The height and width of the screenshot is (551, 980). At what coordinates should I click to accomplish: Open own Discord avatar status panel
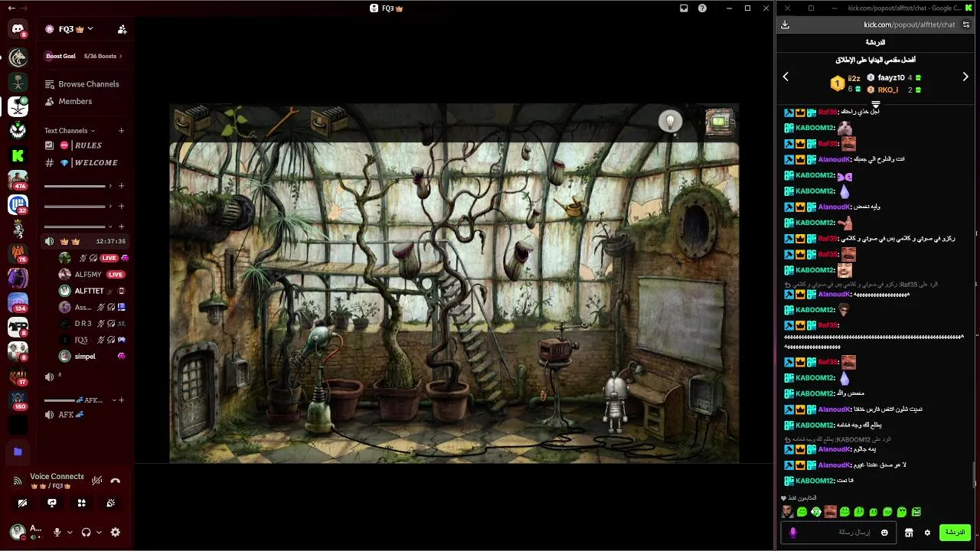tap(28, 532)
